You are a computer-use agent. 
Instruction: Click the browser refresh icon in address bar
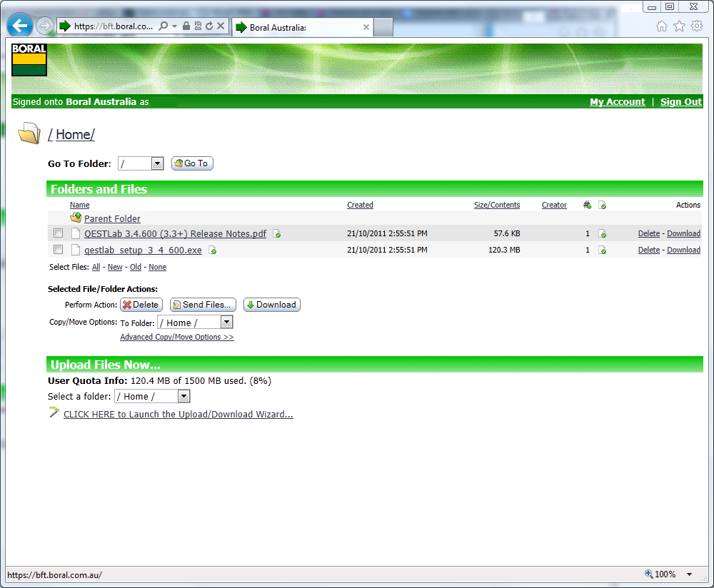(x=209, y=26)
